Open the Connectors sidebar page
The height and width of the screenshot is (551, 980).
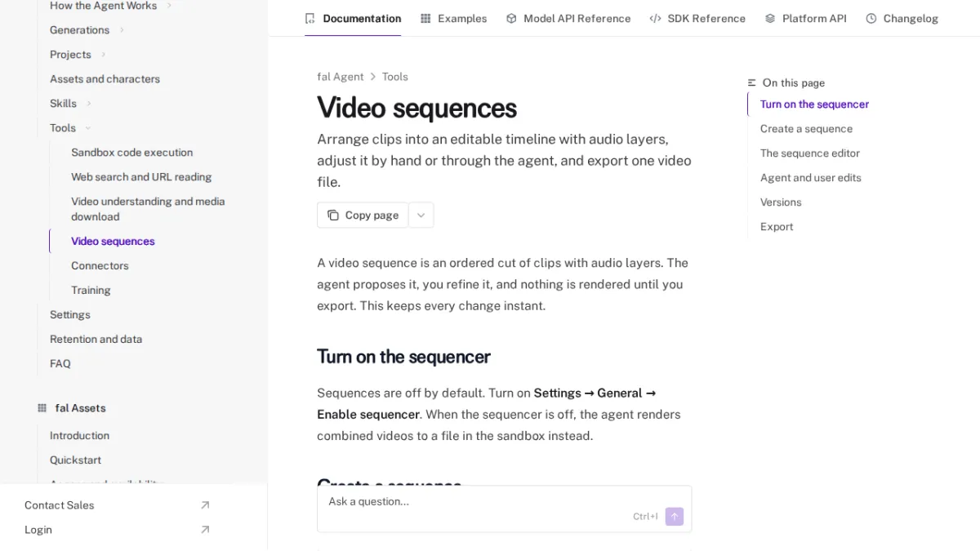click(x=100, y=266)
